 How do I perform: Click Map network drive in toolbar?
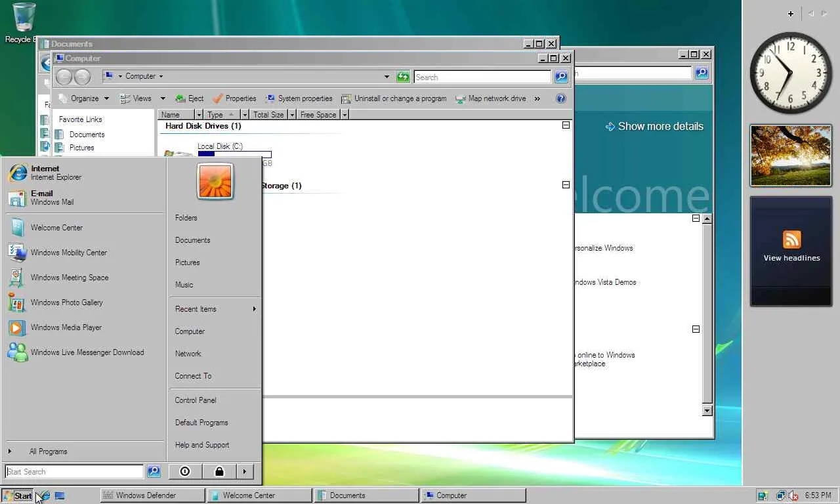point(491,98)
